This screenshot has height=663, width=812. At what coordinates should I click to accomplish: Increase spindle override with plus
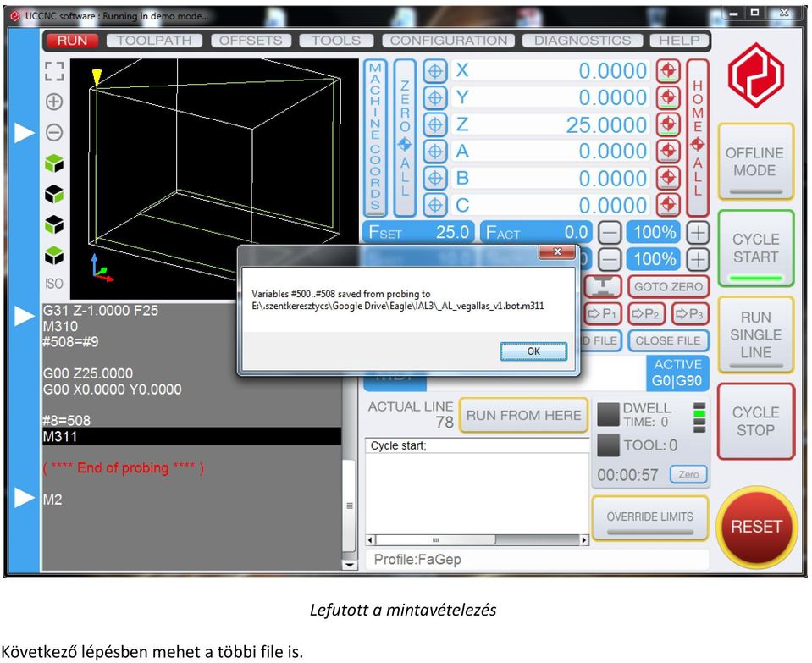pyautogui.click(x=698, y=259)
